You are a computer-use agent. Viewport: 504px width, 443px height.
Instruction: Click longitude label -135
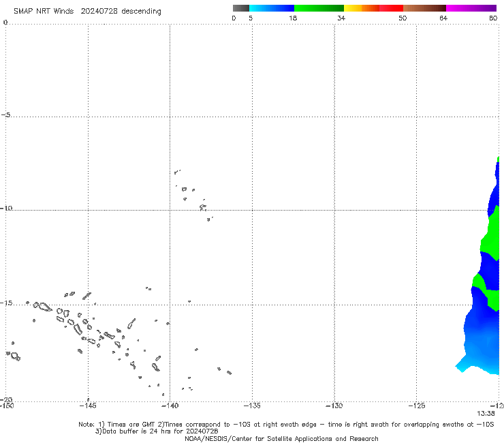(x=252, y=406)
